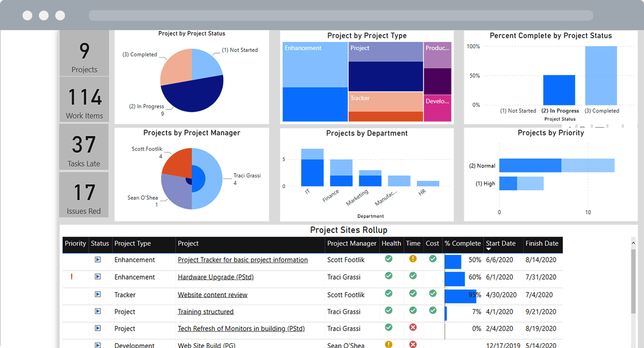Screen dimensions: 644x348
Task: Open the Project Tracker for basic project information link
Action: [242, 260]
